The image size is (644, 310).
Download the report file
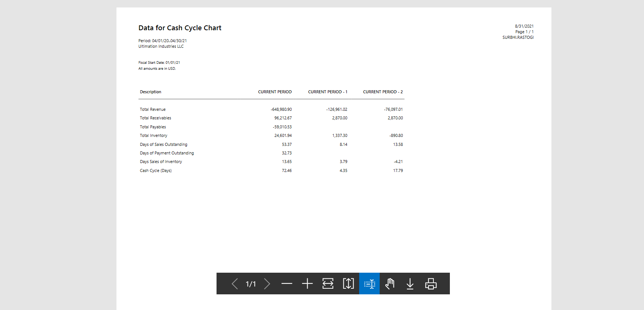(410, 284)
